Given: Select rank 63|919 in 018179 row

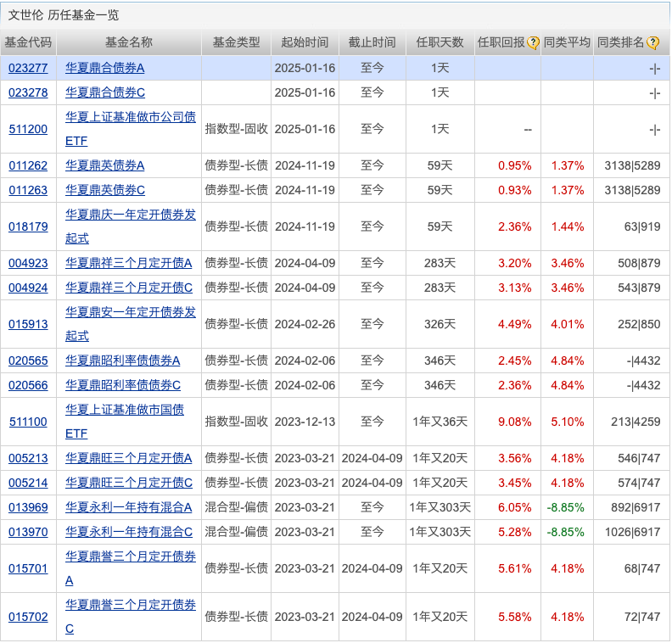Looking at the screenshot, I should [642, 226].
